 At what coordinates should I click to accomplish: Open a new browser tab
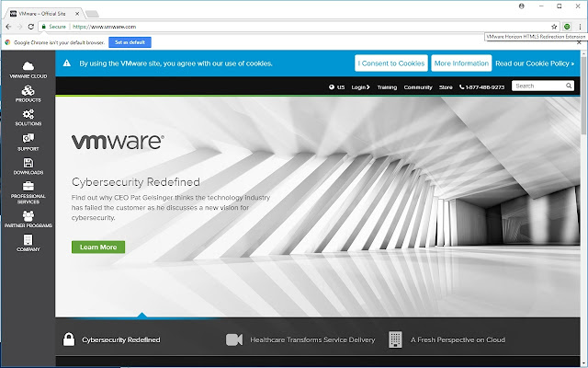[x=92, y=14]
